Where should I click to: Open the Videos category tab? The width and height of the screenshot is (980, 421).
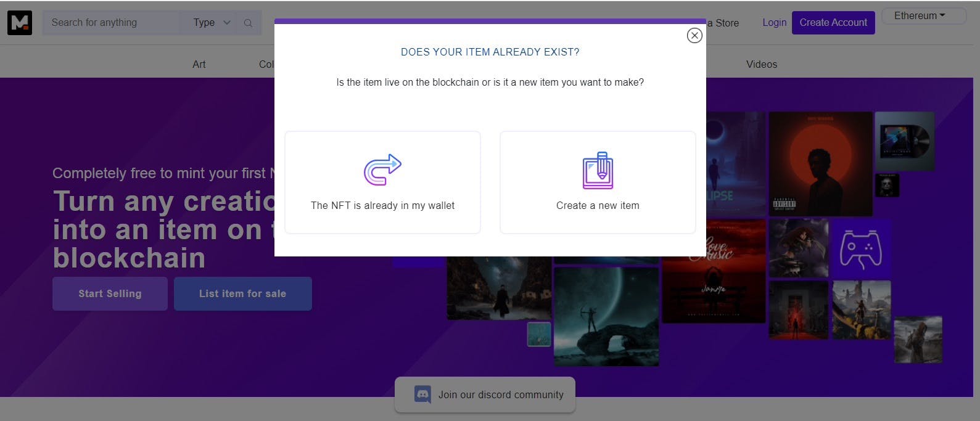pos(762,64)
